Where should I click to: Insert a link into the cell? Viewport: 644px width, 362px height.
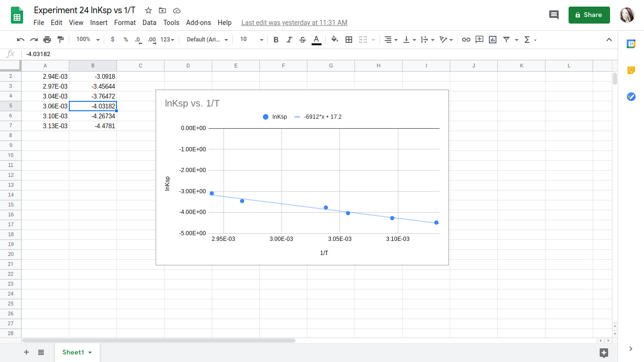click(x=466, y=40)
